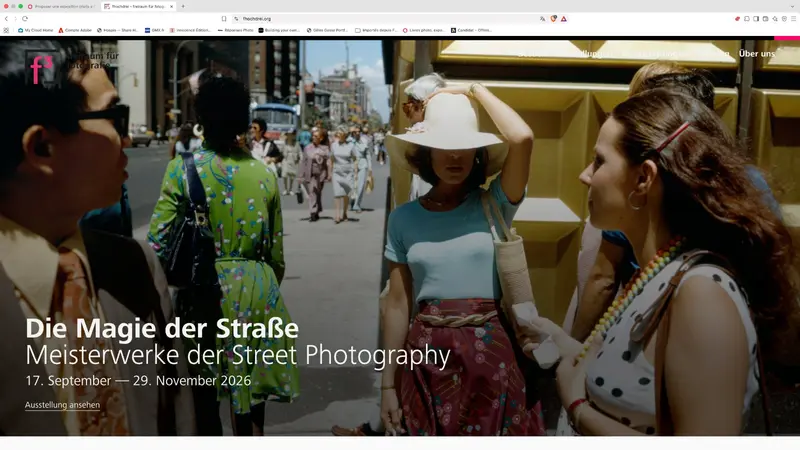Open the Hospis bookmark

tap(117, 31)
